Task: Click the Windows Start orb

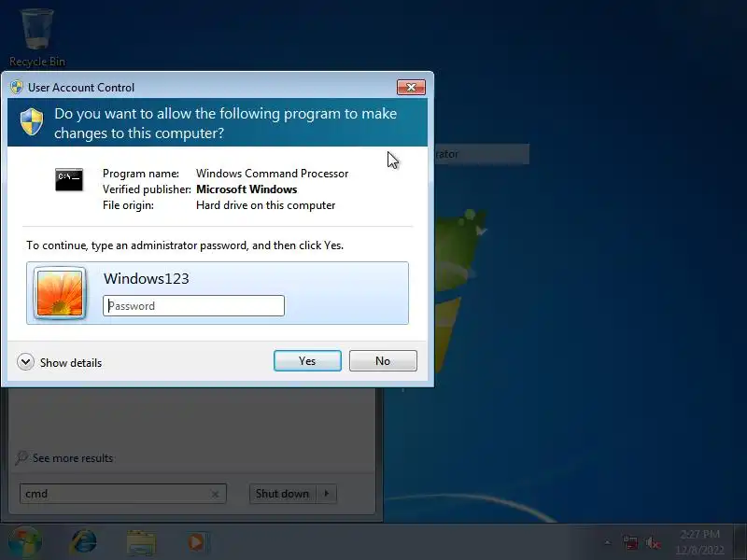Action: point(25,542)
